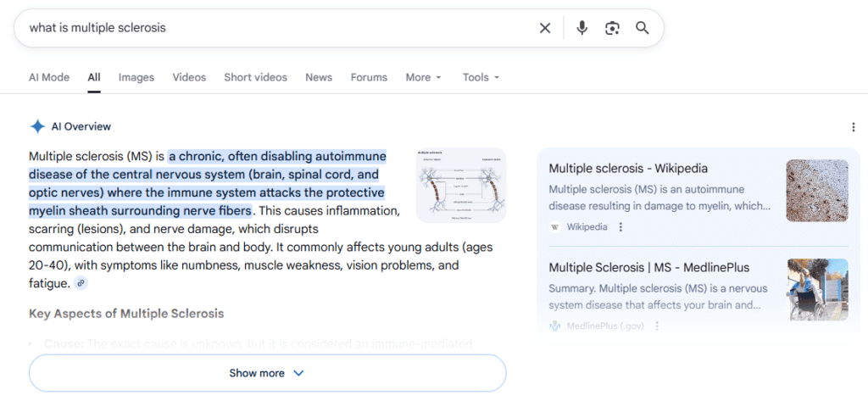The width and height of the screenshot is (868, 401).
Task: Open three-dot menu beside Wikipedia source
Action: pyautogui.click(x=620, y=227)
